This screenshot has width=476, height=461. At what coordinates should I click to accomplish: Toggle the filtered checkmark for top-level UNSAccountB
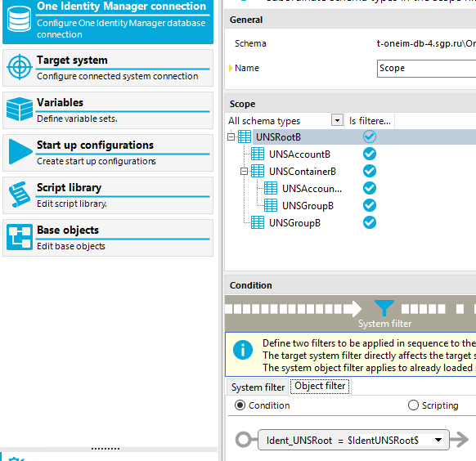click(370, 154)
